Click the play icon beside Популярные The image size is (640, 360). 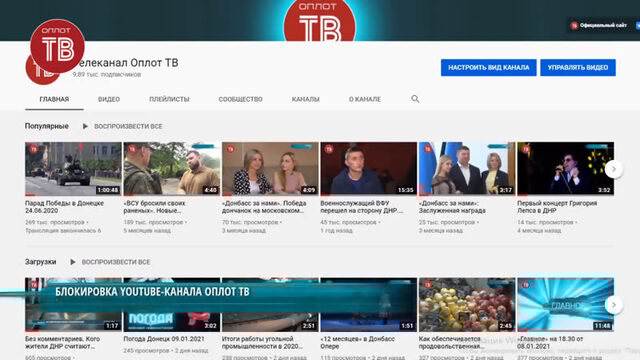[85, 126]
